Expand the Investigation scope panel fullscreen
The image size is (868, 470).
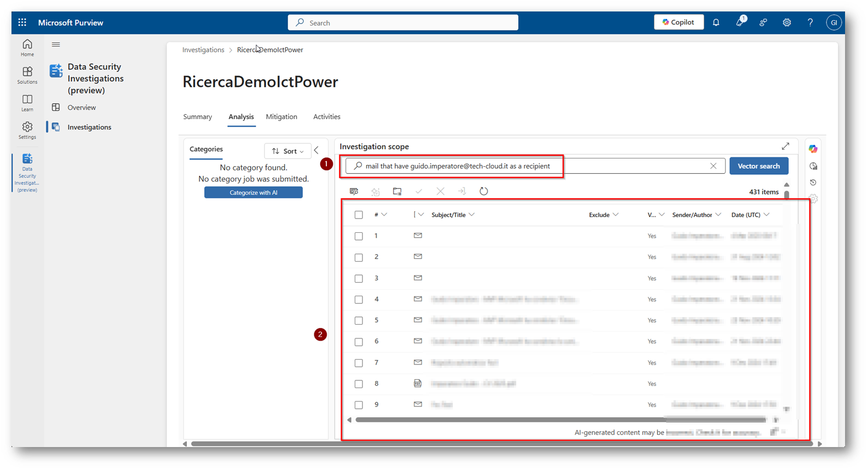[x=785, y=146]
